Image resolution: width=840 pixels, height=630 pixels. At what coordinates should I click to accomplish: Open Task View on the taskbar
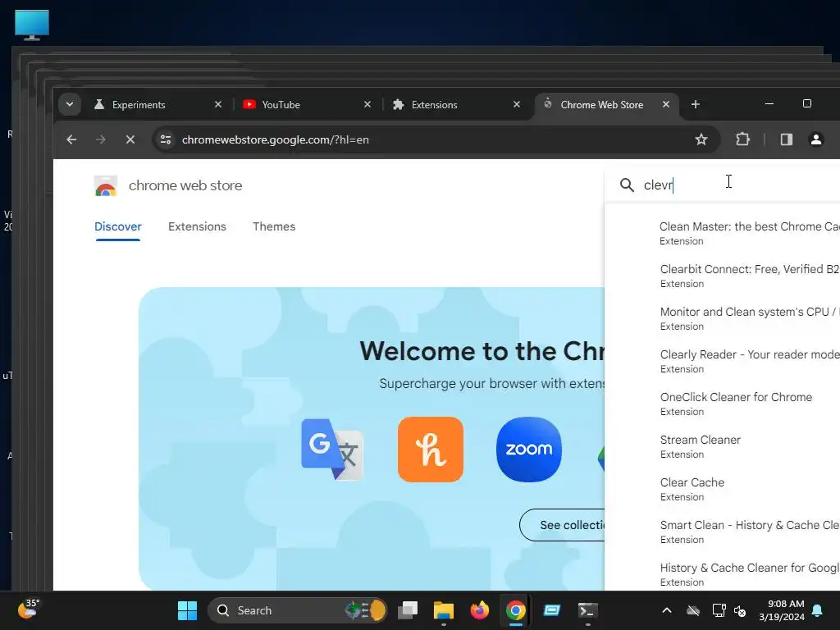408,610
